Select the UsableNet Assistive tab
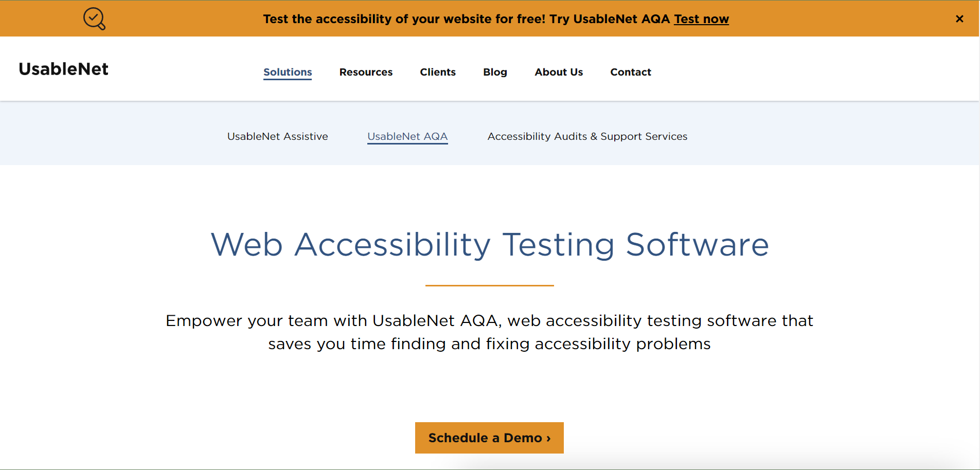The width and height of the screenshot is (980, 470). tap(277, 136)
